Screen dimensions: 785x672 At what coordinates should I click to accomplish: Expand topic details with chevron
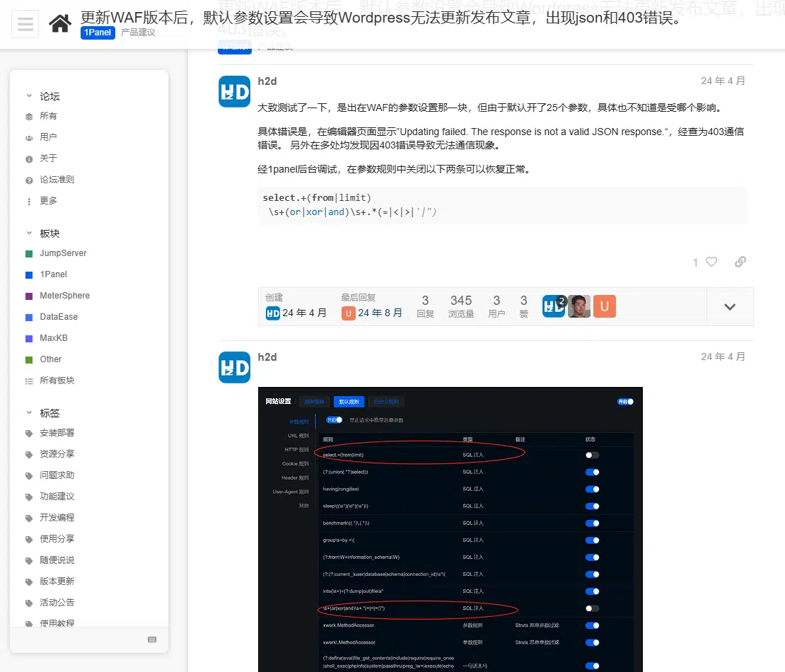click(730, 307)
